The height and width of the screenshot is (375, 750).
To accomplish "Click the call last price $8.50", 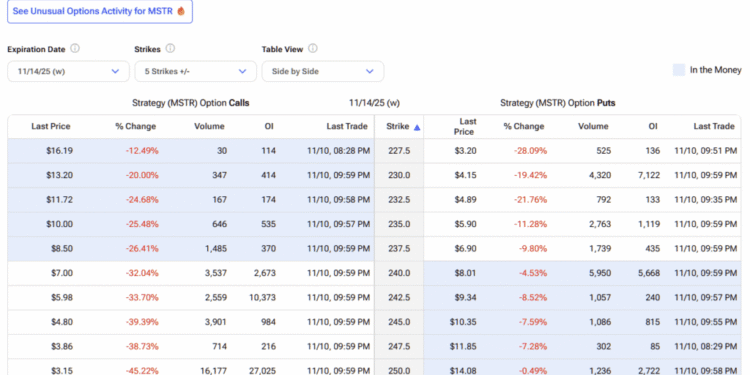I will coord(62,248).
